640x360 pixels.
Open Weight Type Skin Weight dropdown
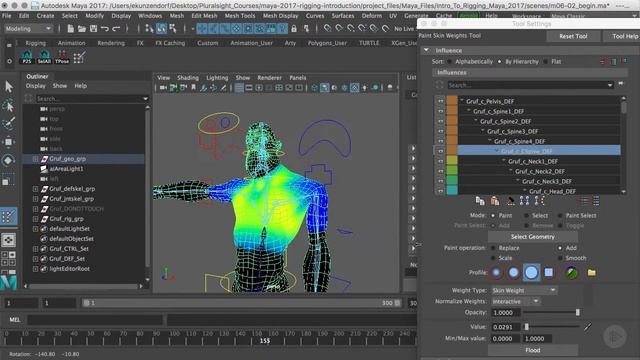(524, 291)
